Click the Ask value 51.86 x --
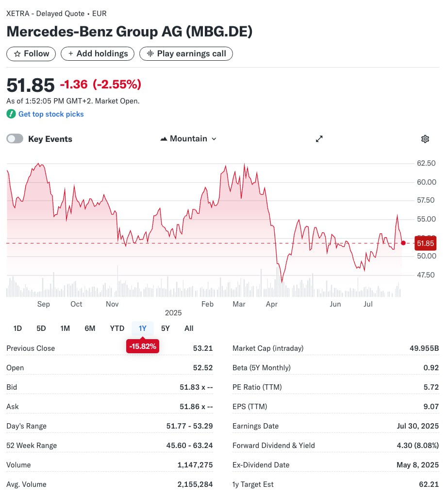 point(196,406)
